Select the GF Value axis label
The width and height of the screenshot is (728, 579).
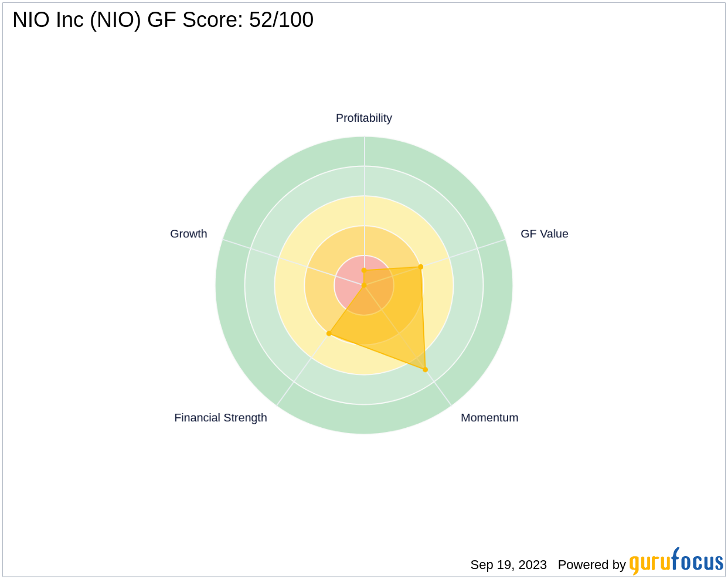[x=544, y=234]
